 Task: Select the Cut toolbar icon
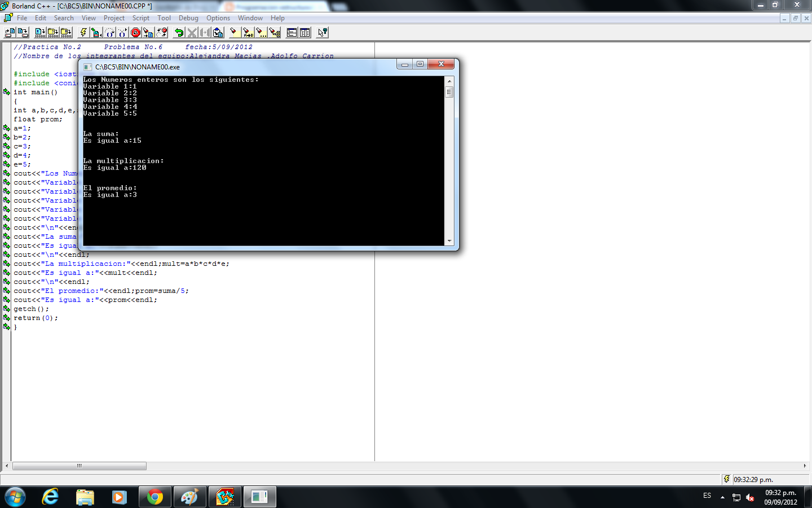(192, 32)
